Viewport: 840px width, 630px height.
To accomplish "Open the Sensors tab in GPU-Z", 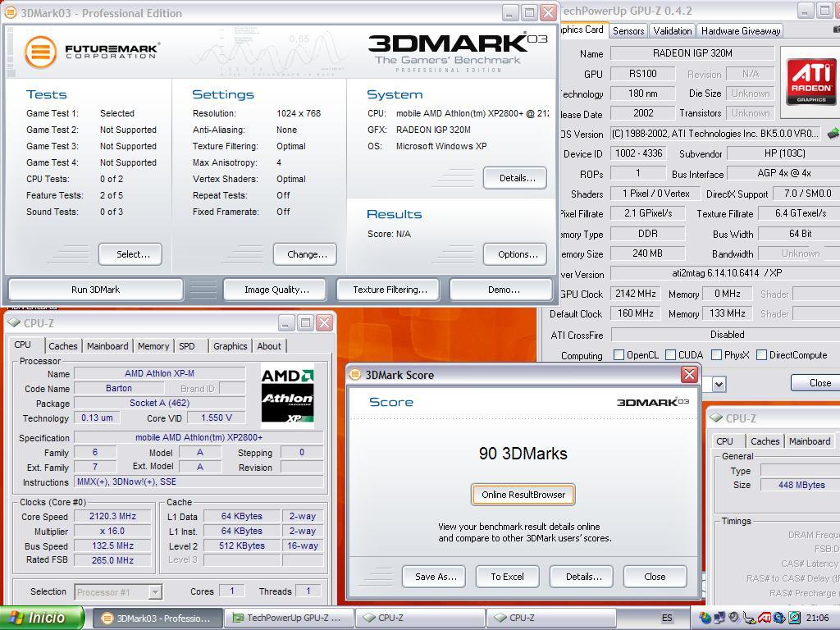I will coord(628,31).
